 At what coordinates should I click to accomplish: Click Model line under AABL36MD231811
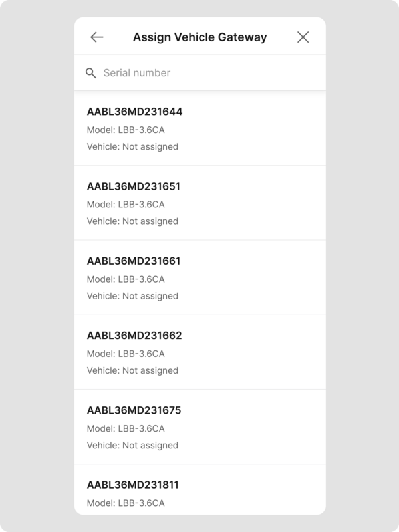click(126, 503)
